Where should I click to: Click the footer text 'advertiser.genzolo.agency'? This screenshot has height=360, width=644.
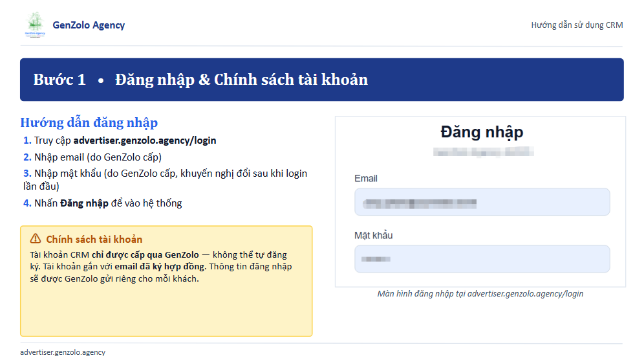coord(63,352)
